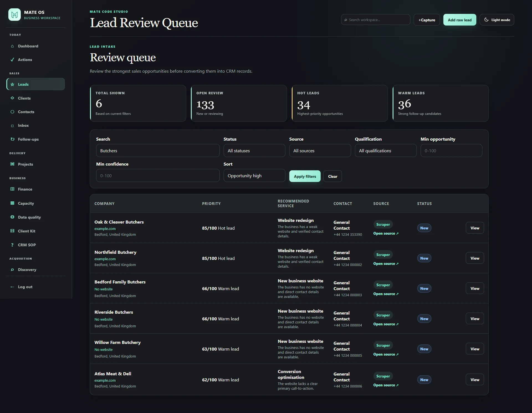
Task: Focus the Min opportunity input
Action: [x=451, y=151]
